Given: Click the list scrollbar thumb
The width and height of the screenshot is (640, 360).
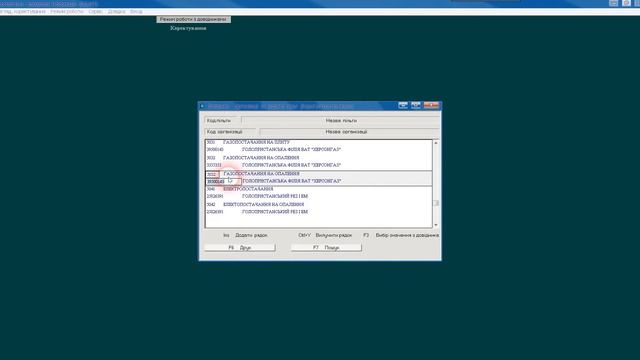Looking at the screenshot, I should pos(436,203).
